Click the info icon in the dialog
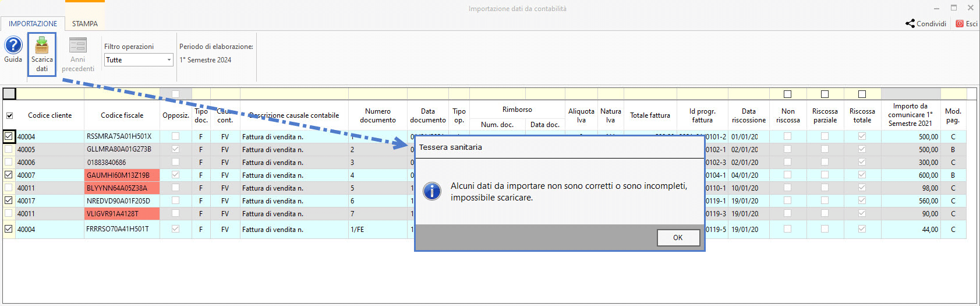 tap(432, 191)
